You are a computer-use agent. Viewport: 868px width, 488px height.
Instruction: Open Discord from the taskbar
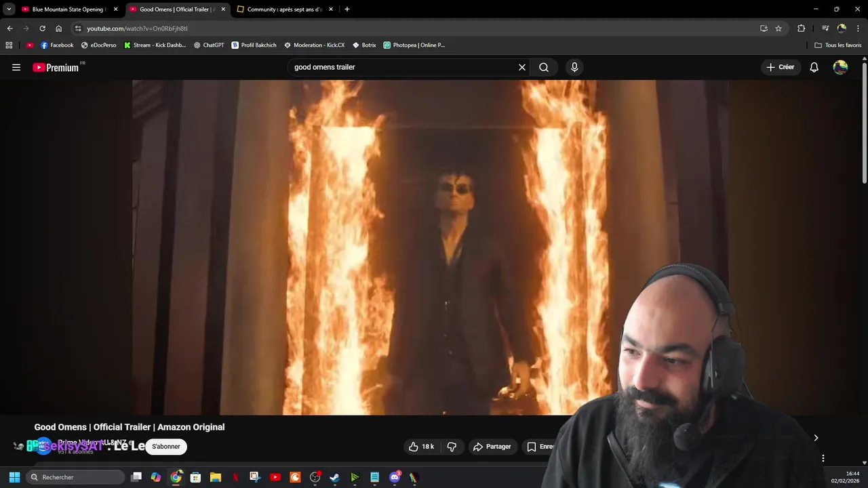[x=395, y=477]
